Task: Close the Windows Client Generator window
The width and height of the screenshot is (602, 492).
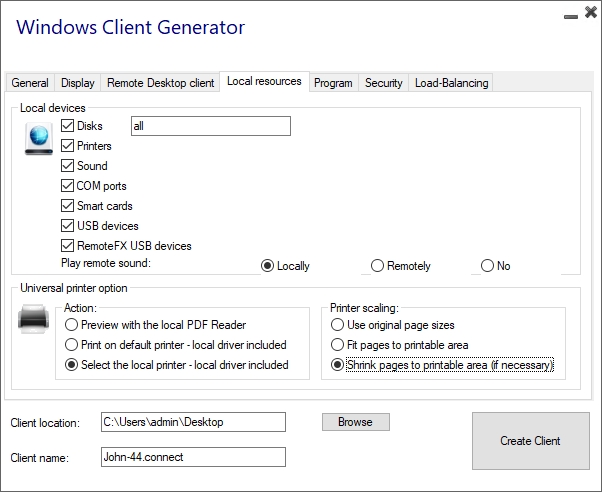Action: tap(587, 16)
